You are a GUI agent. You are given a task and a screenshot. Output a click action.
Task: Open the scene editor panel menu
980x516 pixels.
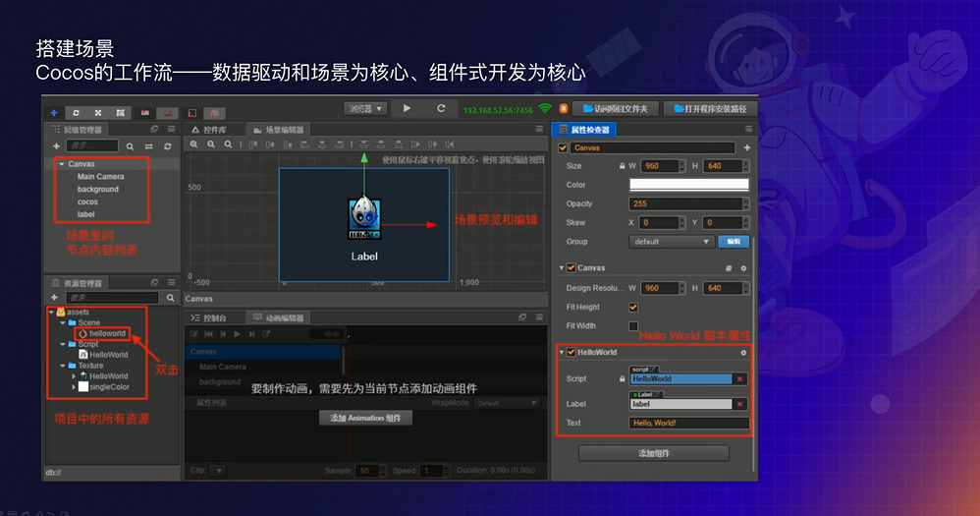(x=539, y=129)
